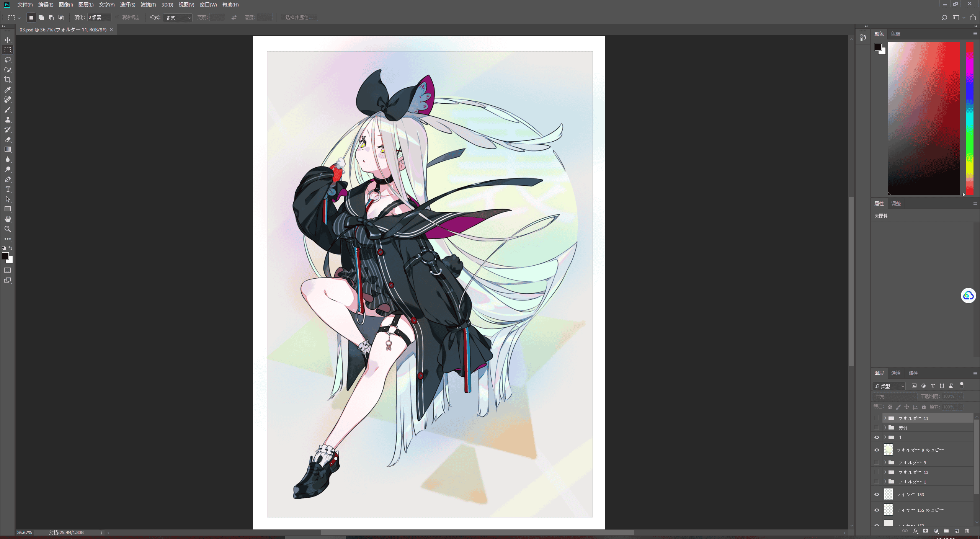Click the レイヤー 155 のコピー thumbnail
Image resolution: width=980 pixels, height=539 pixels.
tap(888, 510)
